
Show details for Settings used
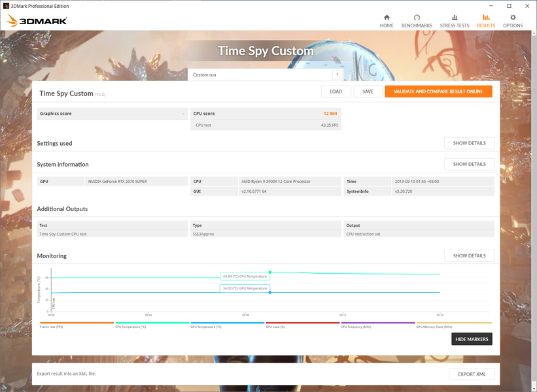pyautogui.click(x=469, y=143)
